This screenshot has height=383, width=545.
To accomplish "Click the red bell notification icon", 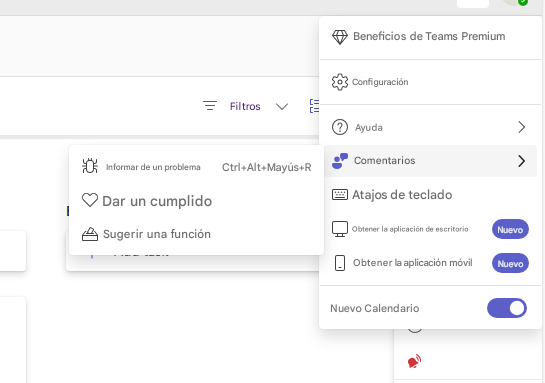I will pos(414,361).
